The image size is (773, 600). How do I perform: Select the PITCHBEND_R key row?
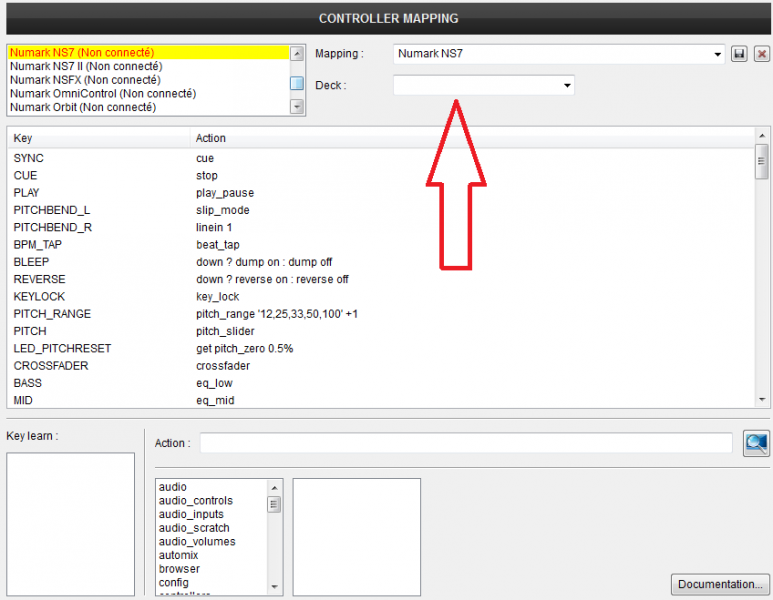click(x=381, y=227)
